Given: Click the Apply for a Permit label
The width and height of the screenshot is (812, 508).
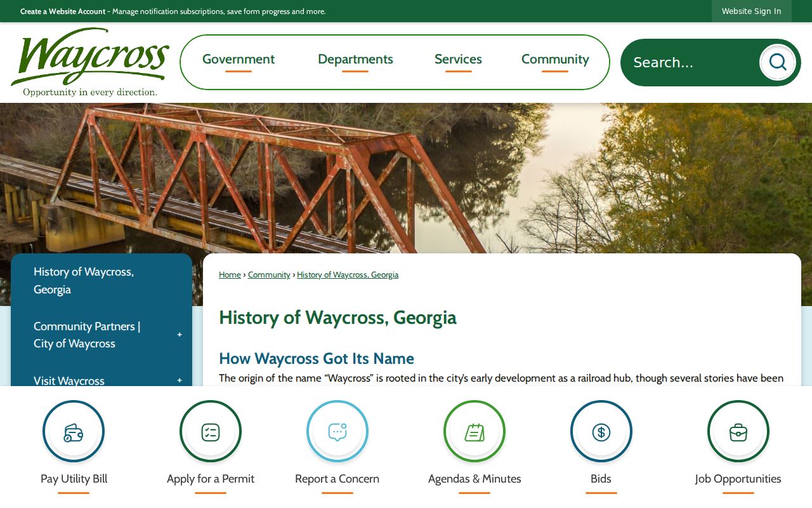Looking at the screenshot, I should pos(211,479).
